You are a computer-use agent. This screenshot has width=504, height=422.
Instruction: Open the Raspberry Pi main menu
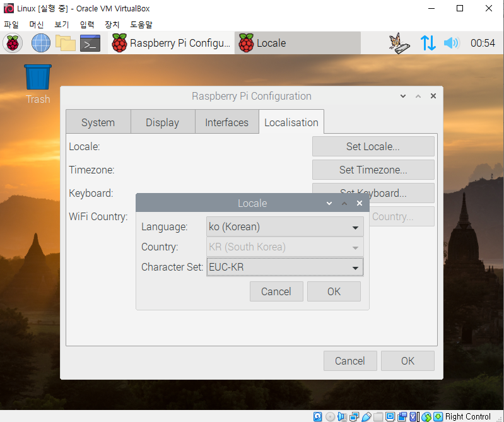[13, 43]
